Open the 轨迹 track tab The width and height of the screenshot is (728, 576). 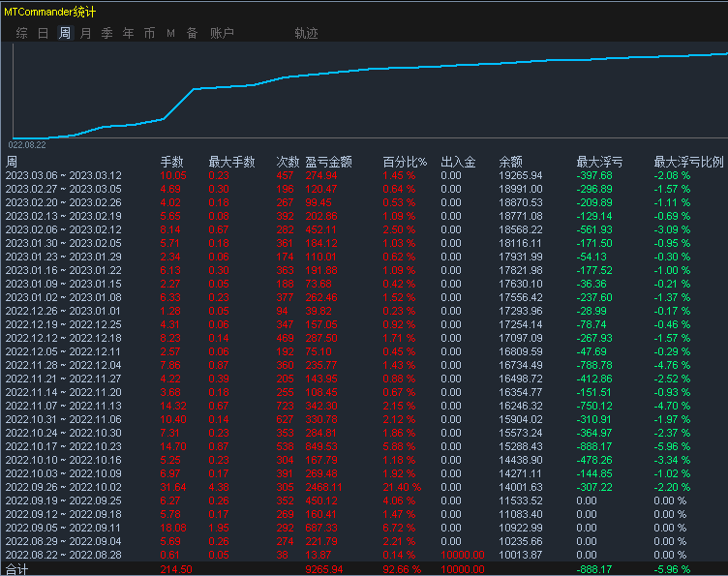click(x=306, y=33)
